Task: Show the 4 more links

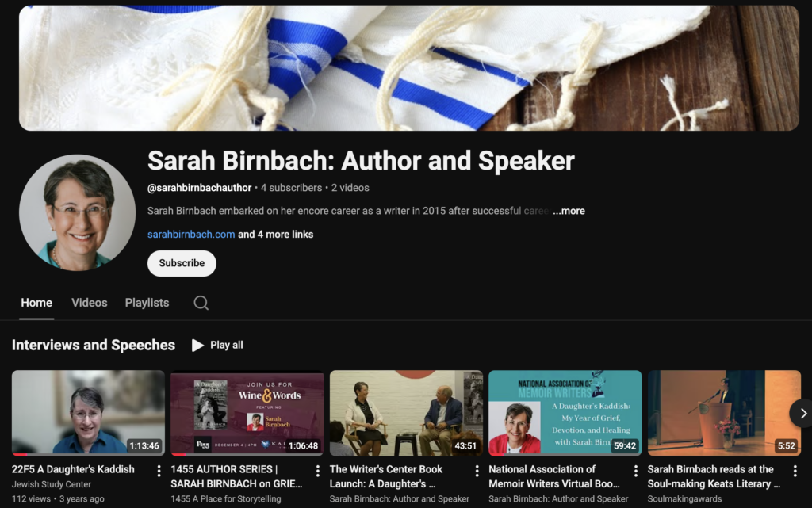Action: (275, 235)
